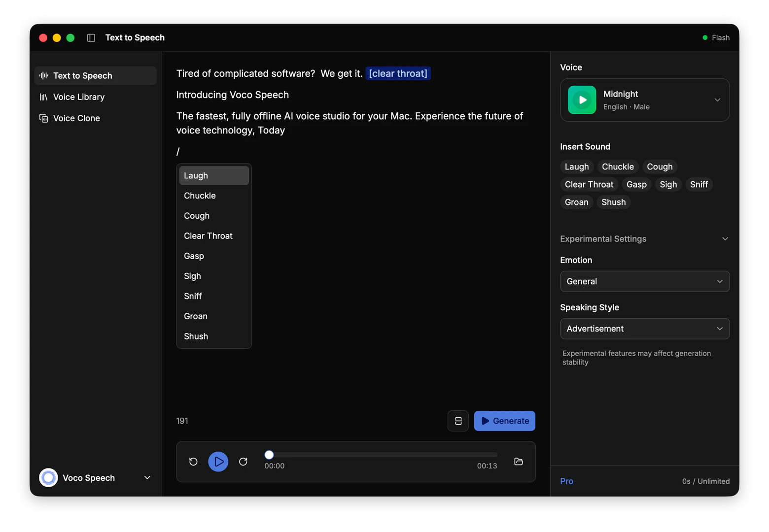The image size is (769, 532).
Task: Click the regenerate audio icon
Action: click(243, 462)
